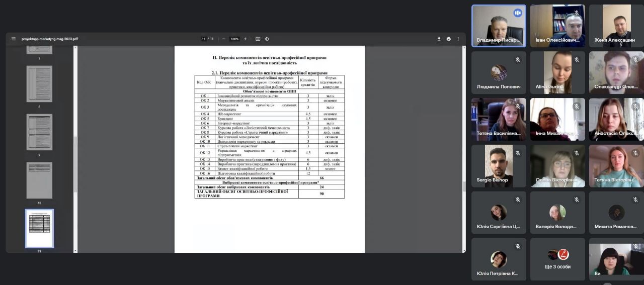Image resolution: width=644 pixels, height=285 pixels.
Task: Toggle the PDF sidebar menu icon
Action: point(14,39)
